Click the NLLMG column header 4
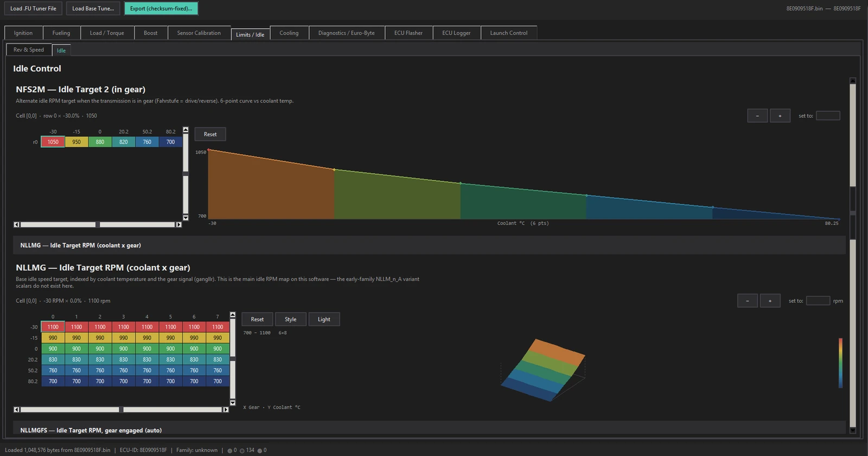The image size is (868, 456). [x=147, y=317]
